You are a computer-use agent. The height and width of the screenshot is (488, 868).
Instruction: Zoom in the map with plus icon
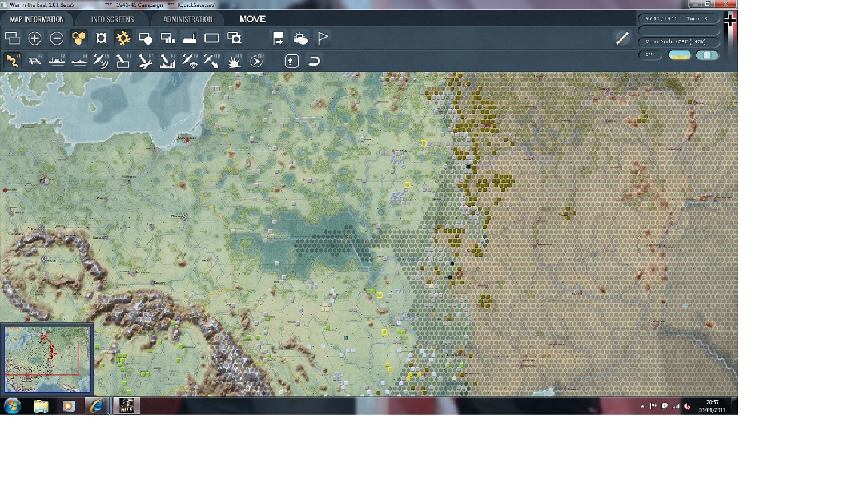[x=35, y=38]
